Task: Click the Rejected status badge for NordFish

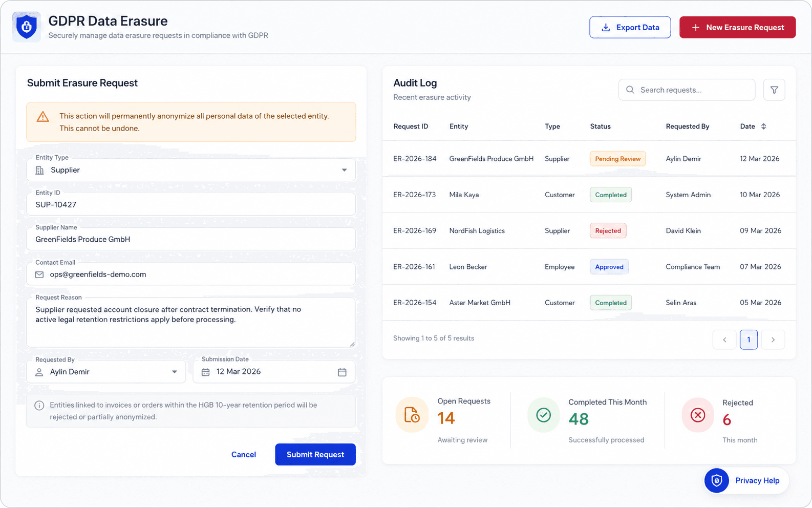Action: 608,231
